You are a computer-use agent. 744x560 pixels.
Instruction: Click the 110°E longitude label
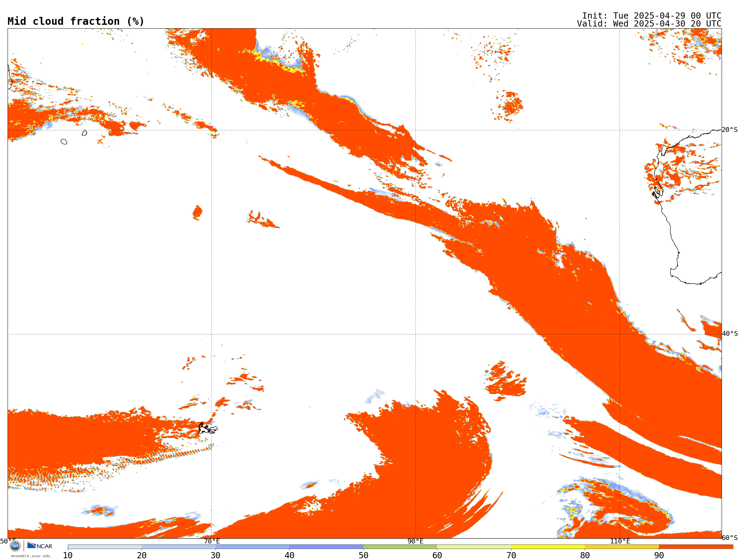(x=620, y=541)
